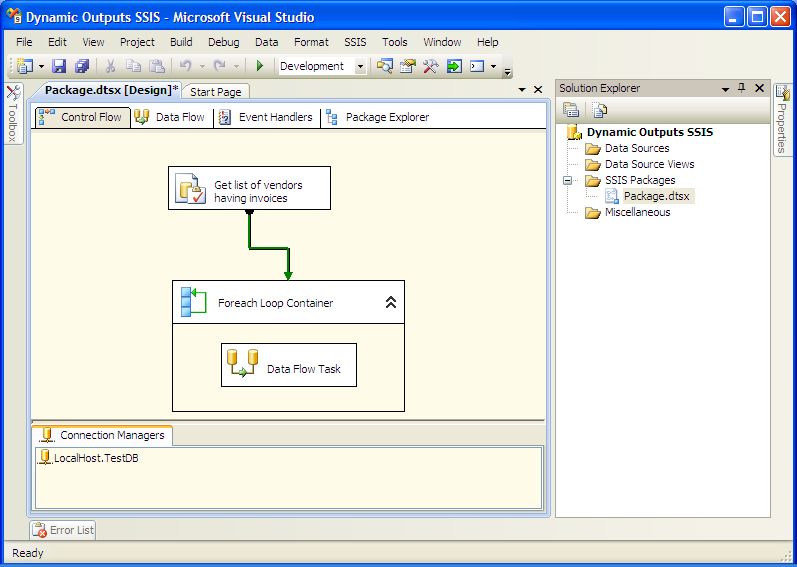
Task: Open the dropdown beside the Command Window icon
Action: [493, 67]
